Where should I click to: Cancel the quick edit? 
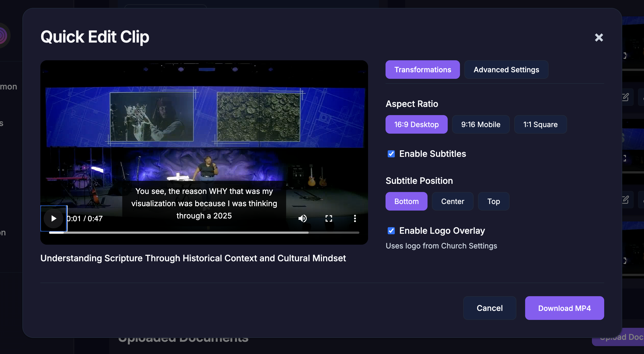pyautogui.click(x=490, y=308)
